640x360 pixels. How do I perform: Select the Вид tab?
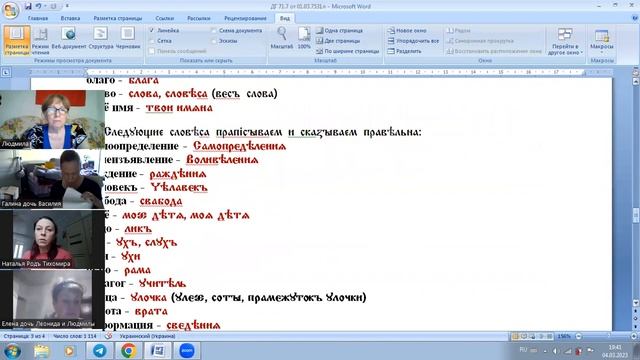284,18
